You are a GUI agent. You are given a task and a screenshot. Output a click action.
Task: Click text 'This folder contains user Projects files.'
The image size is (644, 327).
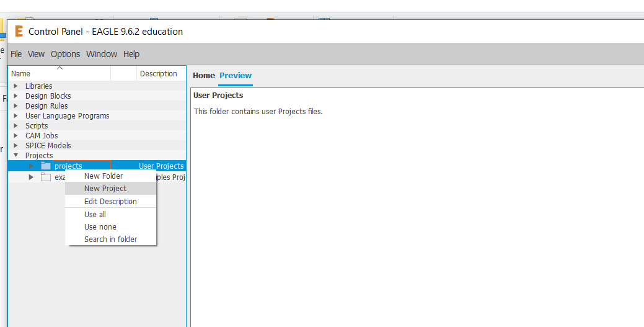pos(258,112)
